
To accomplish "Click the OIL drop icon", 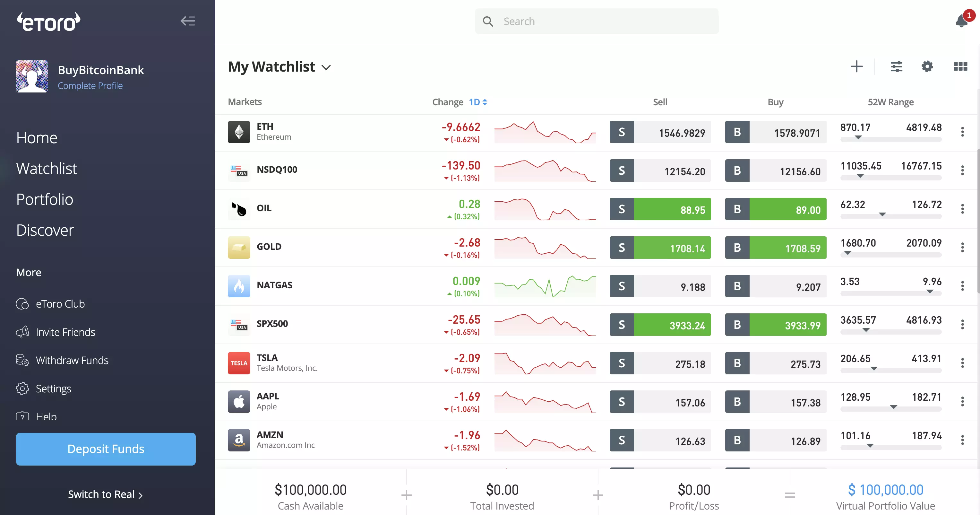I will (239, 209).
